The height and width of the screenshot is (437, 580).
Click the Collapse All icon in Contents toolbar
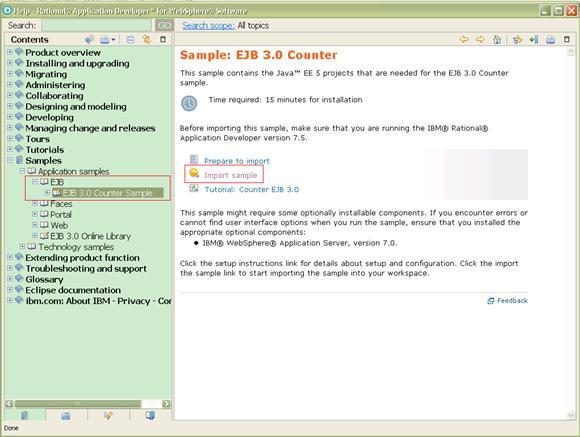coord(130,39)
